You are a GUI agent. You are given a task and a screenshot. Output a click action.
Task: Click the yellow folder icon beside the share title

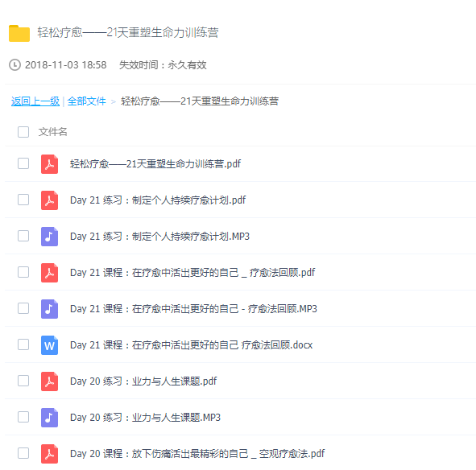(19, 33)
